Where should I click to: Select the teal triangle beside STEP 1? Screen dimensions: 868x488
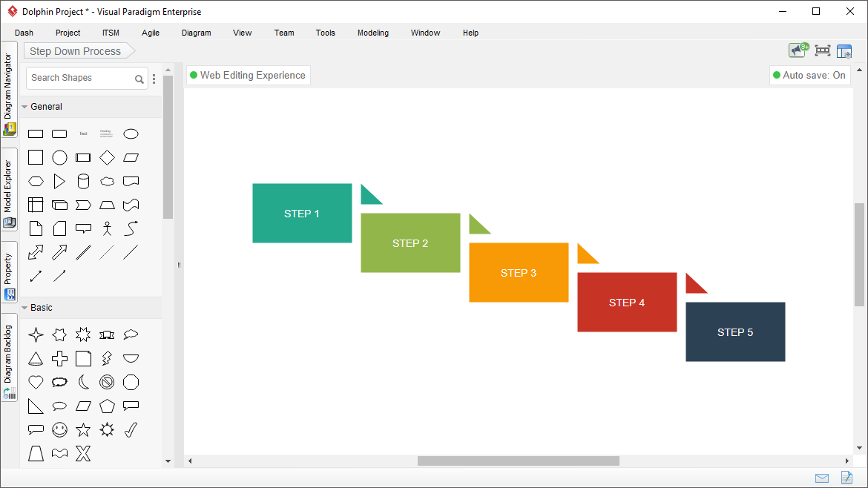[367, 197]
